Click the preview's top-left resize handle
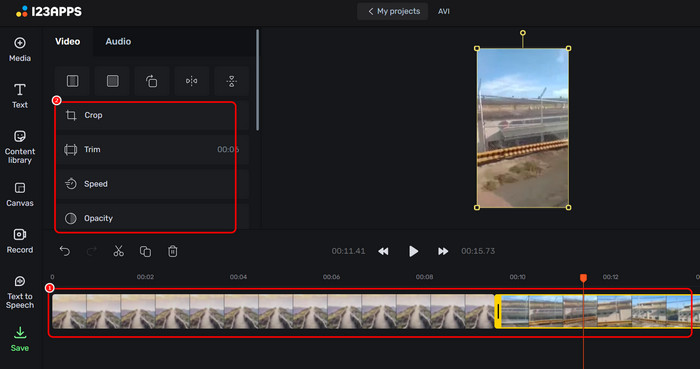This screenshot has height=369, width=700. [477, 48]
